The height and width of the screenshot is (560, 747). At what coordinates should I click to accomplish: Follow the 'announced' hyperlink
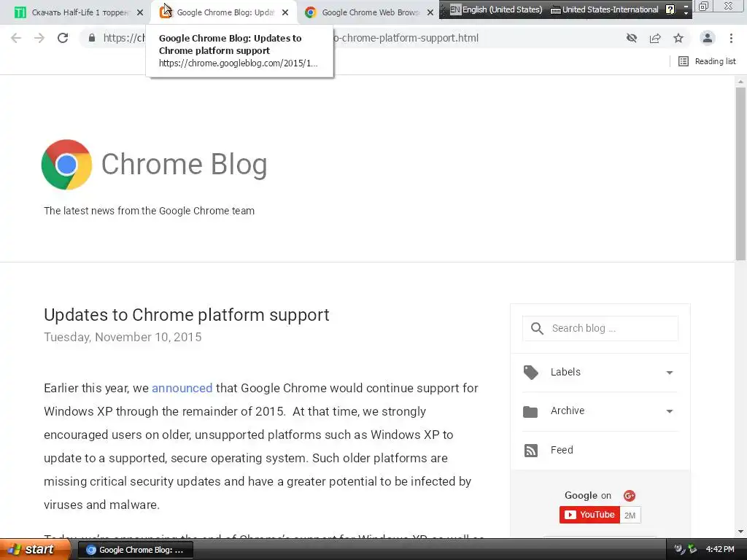(182, 388)
